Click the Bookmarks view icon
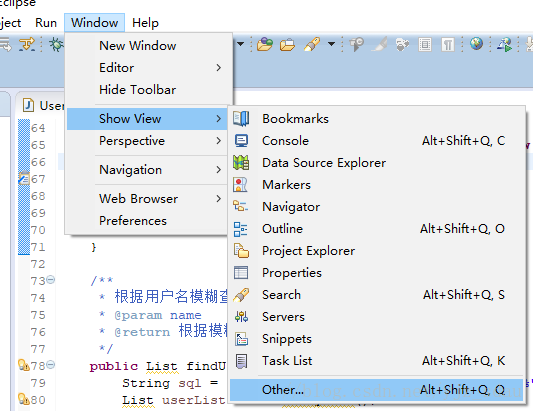Viewport: 533px width, 411px height. (241, 119)
